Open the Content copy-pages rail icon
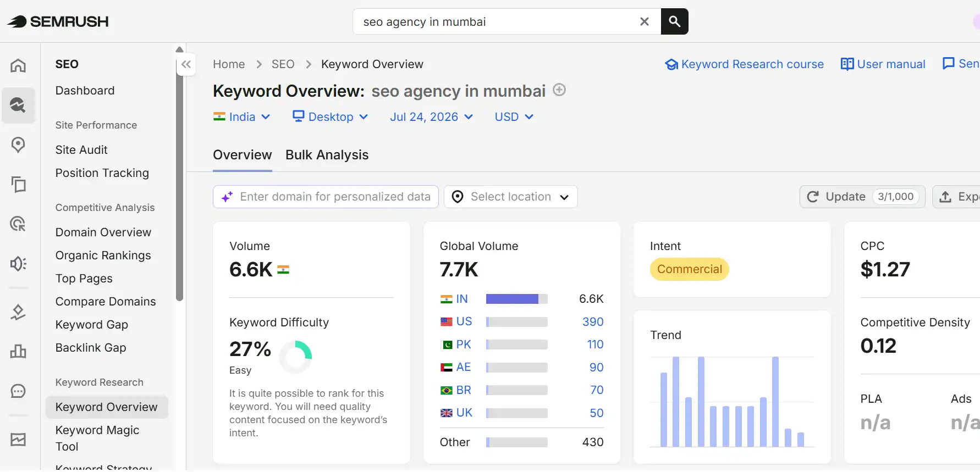The height and width of the screenshot is (472, 980). point(18,185)
